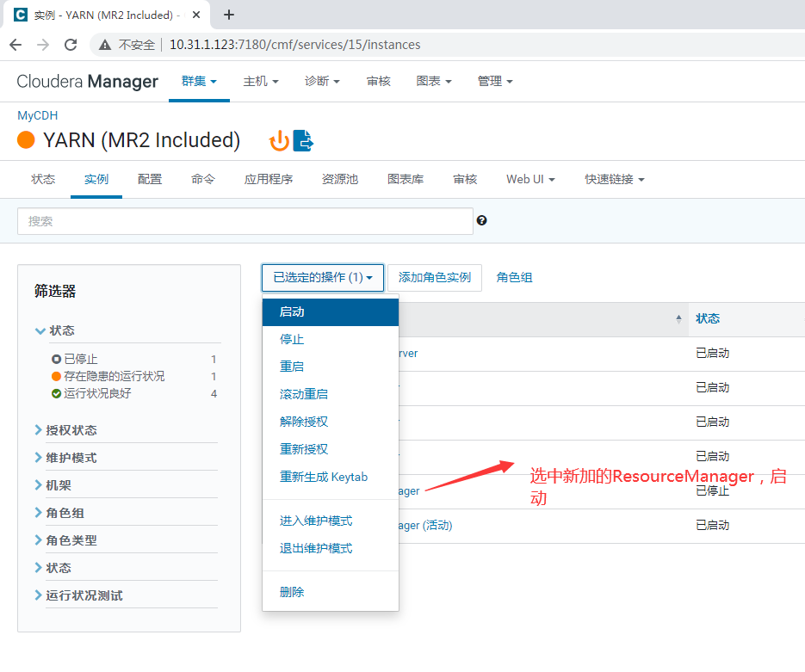Expand the 授权状态 filter
Screen dimensions: 805x672
[65, 430]
